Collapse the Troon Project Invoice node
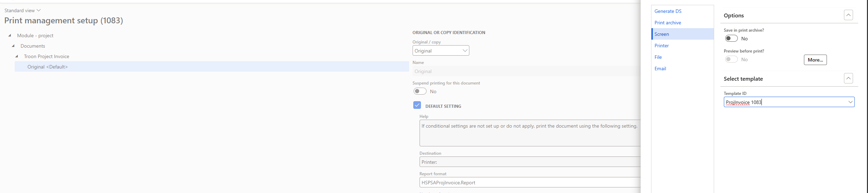 point(17,56)
